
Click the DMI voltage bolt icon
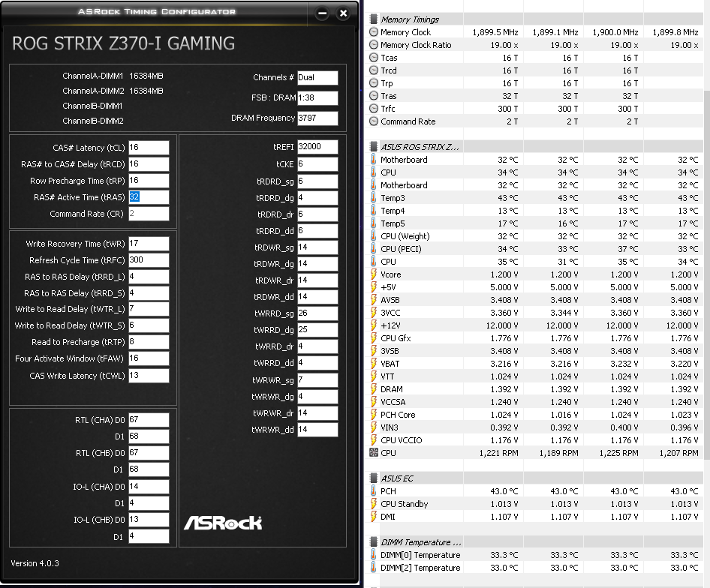tap(374, 517)
